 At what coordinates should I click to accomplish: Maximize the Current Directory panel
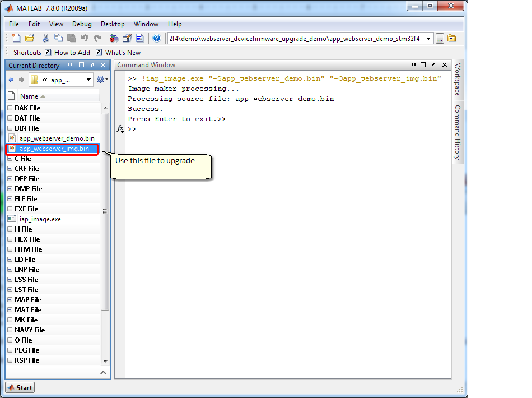(81, 65)
